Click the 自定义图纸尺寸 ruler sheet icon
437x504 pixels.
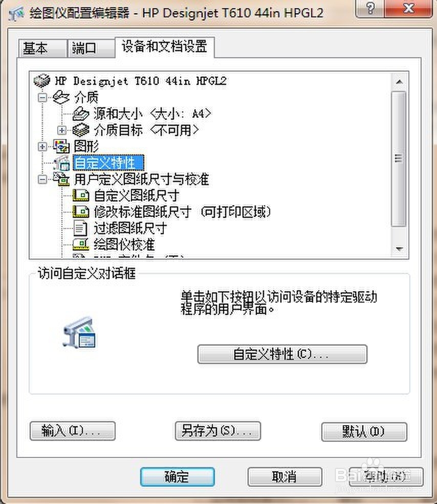pyautogui.click(x=81, y=195)
